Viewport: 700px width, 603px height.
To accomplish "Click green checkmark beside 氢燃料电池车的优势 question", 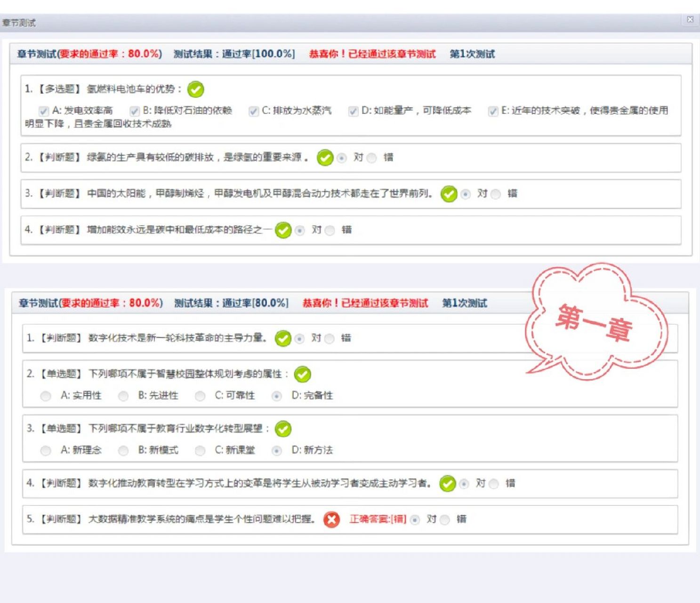I will [195, 89].
